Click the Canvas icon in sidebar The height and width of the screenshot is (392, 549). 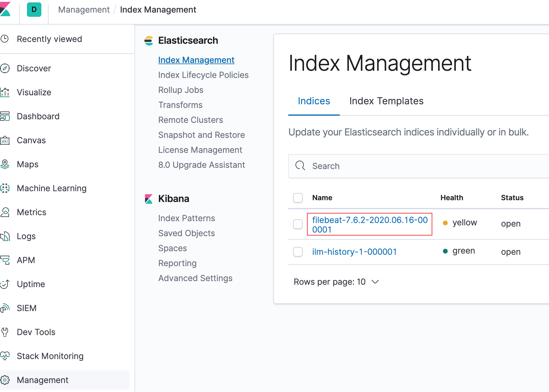[x=5, y=140]
